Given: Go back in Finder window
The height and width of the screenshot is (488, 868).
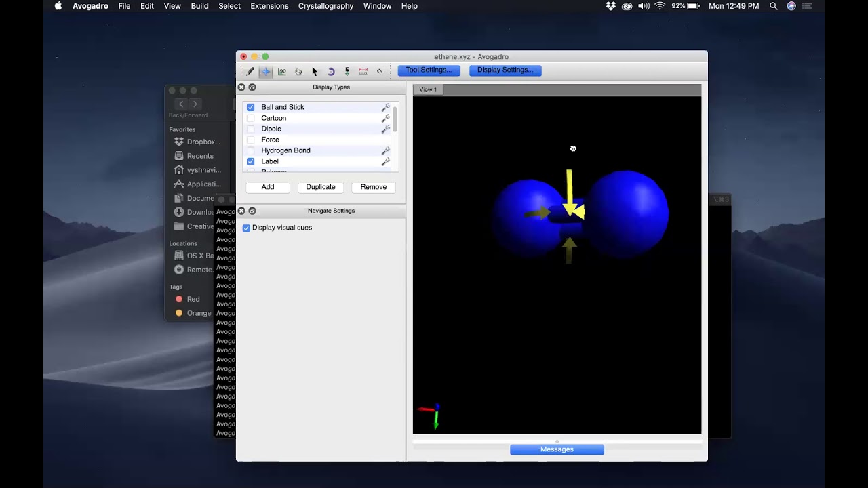Looking at the screenshot, I should (x=180, y=104).
